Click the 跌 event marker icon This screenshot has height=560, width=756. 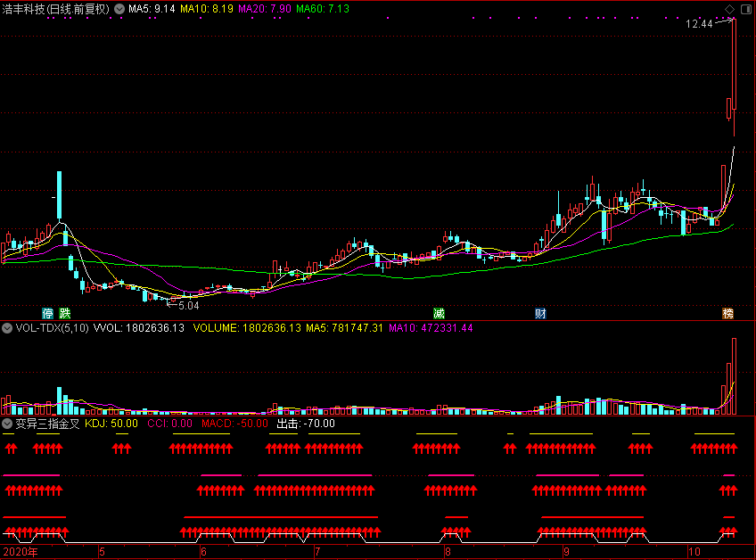[64, 313]
